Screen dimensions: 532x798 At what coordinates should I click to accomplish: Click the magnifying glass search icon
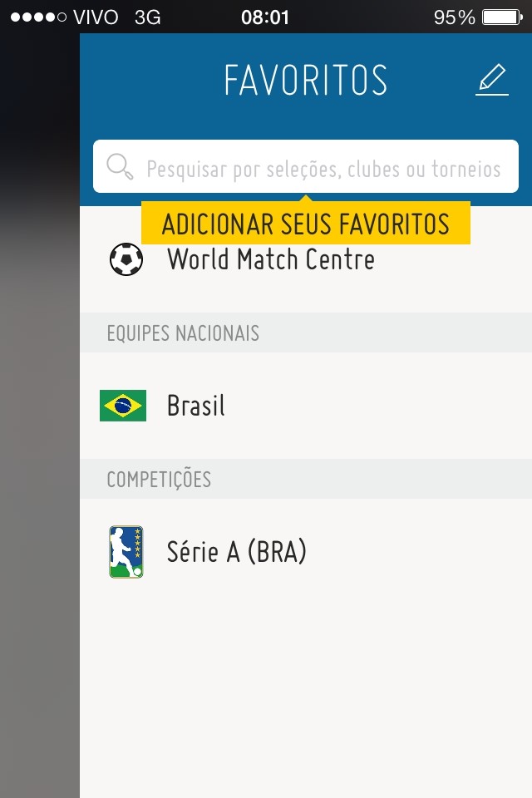[120, 167]
